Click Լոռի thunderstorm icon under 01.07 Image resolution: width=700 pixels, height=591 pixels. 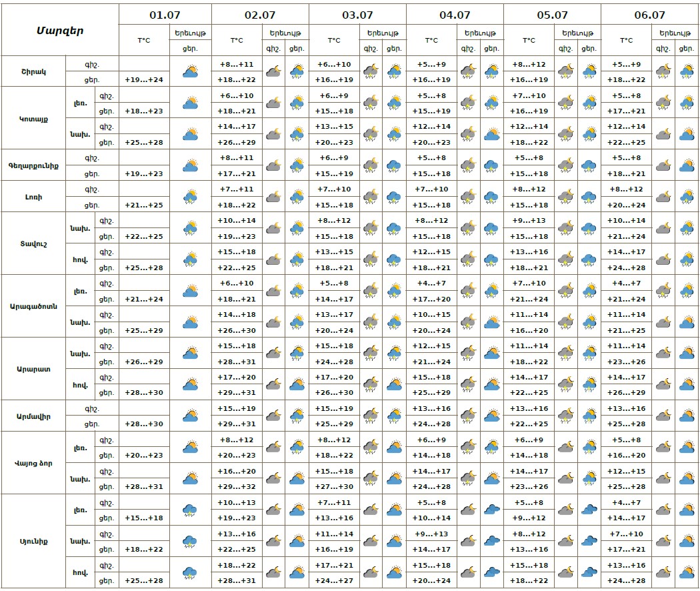(x=191, y=197)
